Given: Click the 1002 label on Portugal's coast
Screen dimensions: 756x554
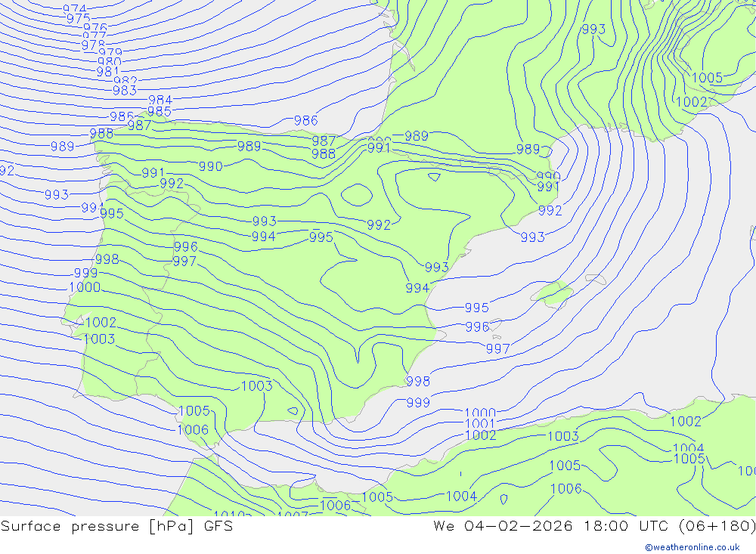Looking at the screenshot, I should click(101, 322).
